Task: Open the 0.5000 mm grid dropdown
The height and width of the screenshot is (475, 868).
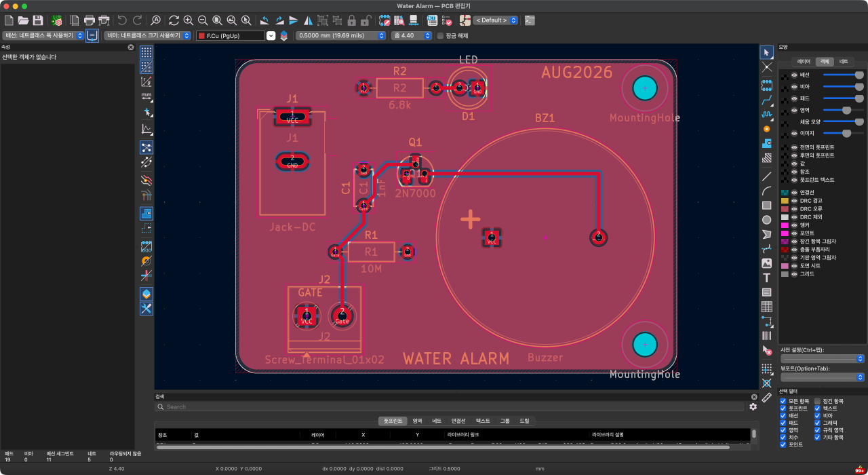Action: 341,35
